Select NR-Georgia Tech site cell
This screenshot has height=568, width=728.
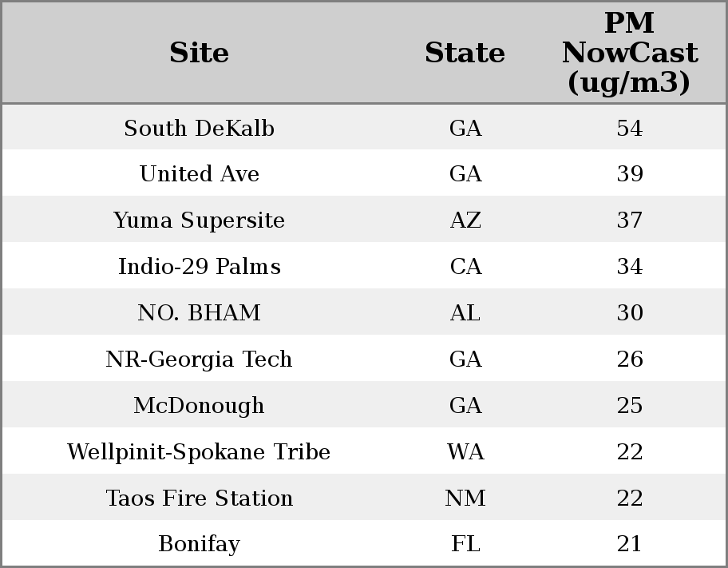click(199, 359)
